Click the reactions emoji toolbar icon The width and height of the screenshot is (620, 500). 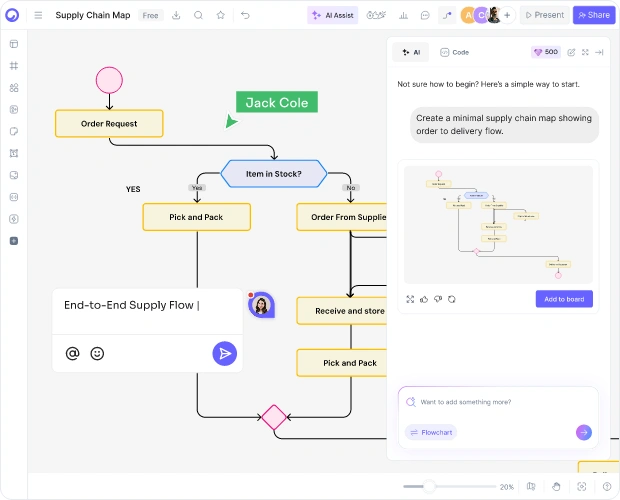[x=376, y=15]
